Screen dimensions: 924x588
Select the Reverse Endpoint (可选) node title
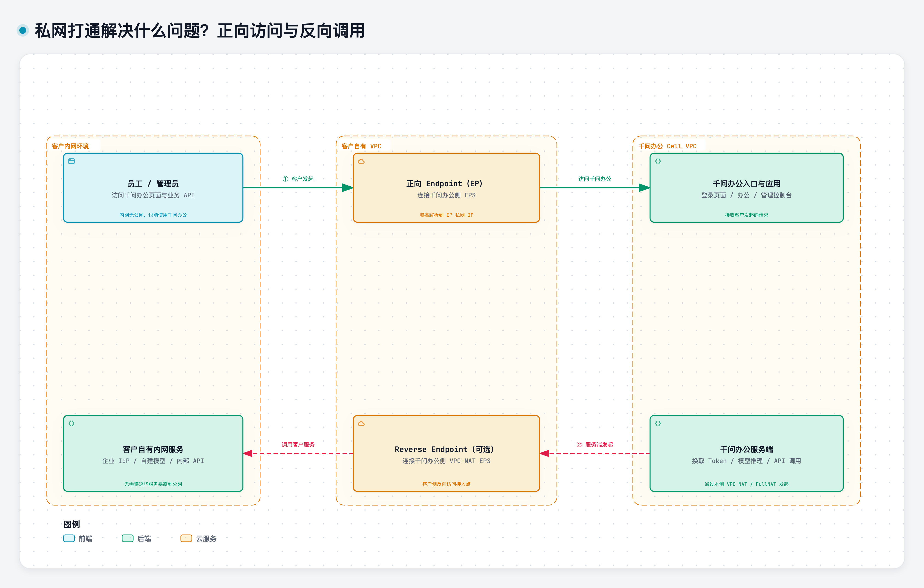(x=444, y=449)
